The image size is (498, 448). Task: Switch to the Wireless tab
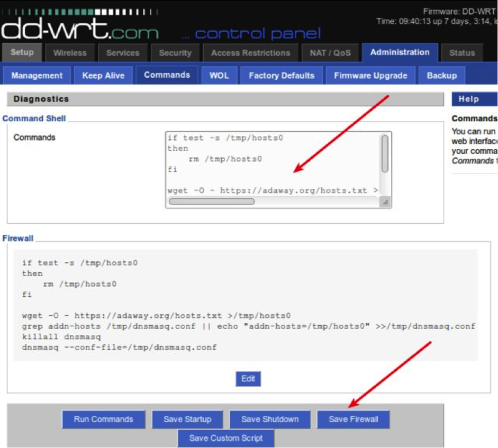point(70,53)
